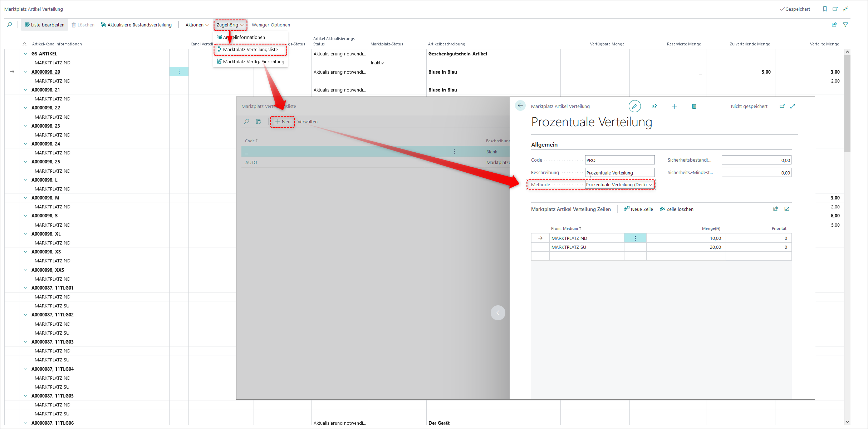
Task: Click the delete trash icon in the card header
Action: pyautogui.click(x=694, y=106)
